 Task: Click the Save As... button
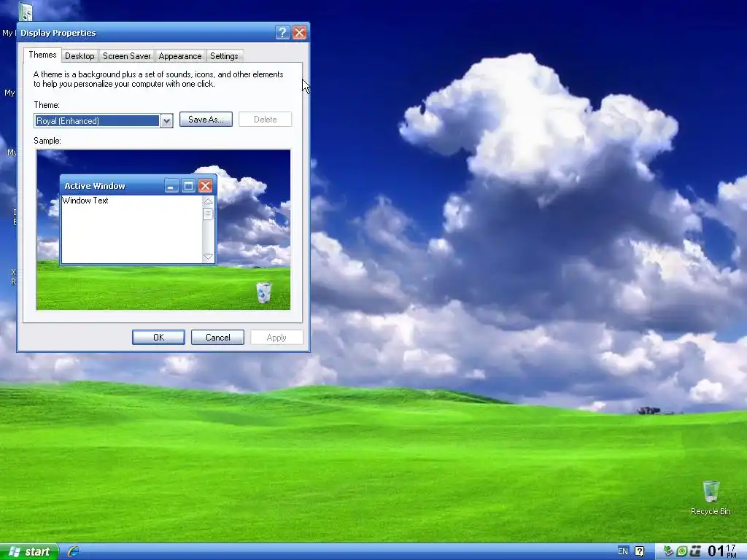[x=206, y=120]
